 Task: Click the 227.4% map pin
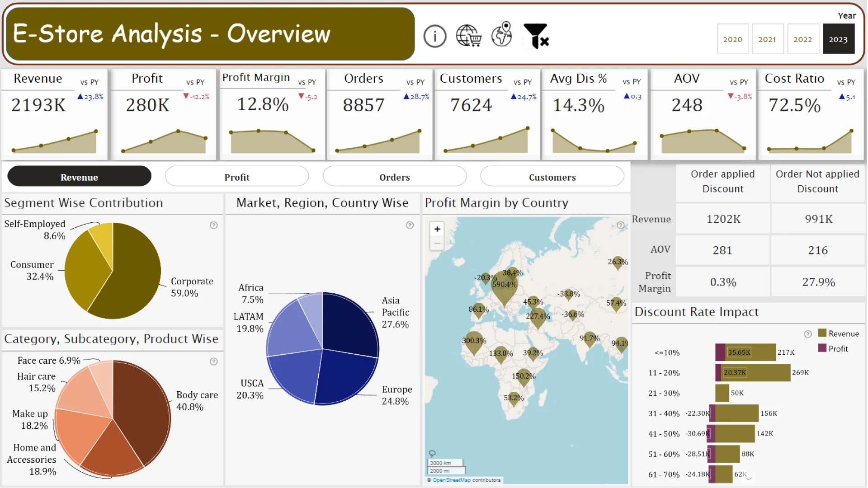[538, 319]
